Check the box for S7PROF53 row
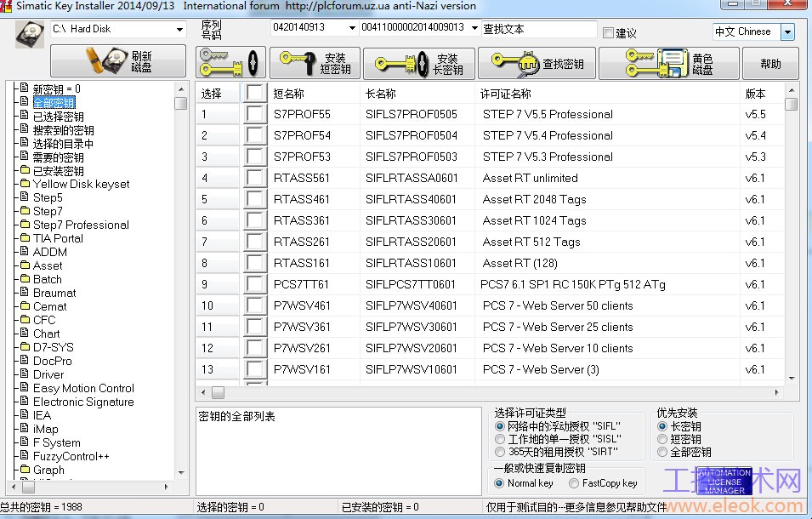The image size is (812, 519). click(255, 157)
